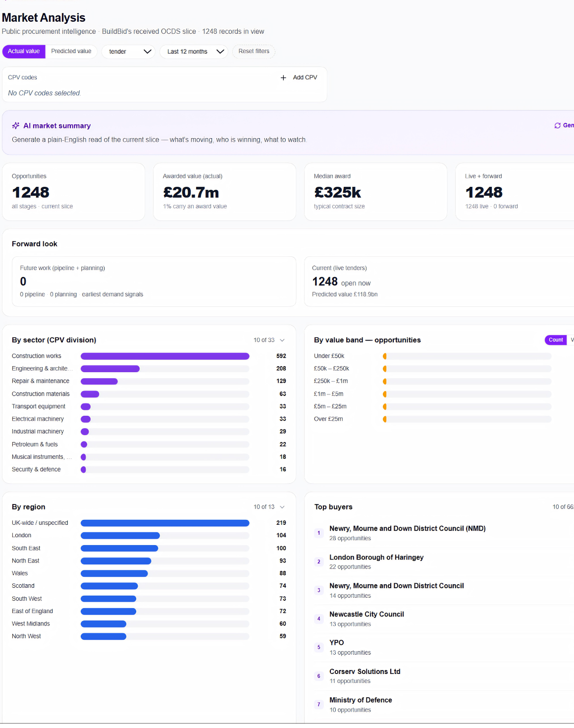The image size is (574, 728).
Task: Open the tender stage dropdown
Action: pos(129,52)
